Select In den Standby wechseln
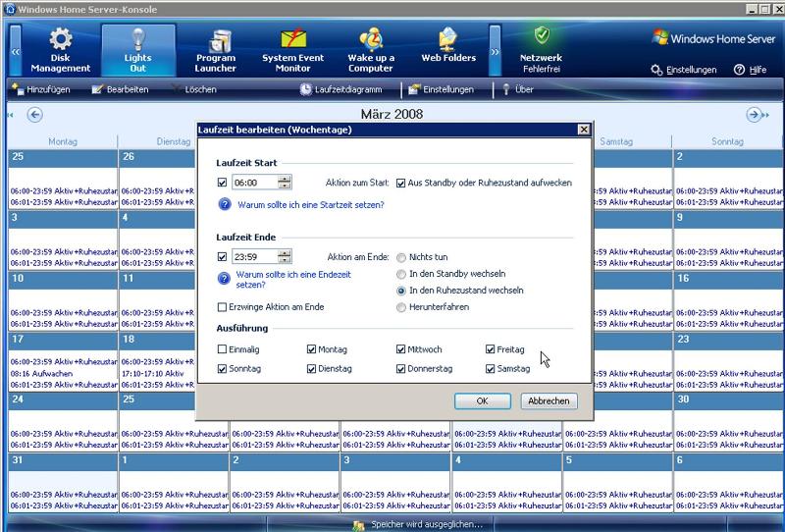The height and width of the screenshot is (532, 785). tap(401, 274)
